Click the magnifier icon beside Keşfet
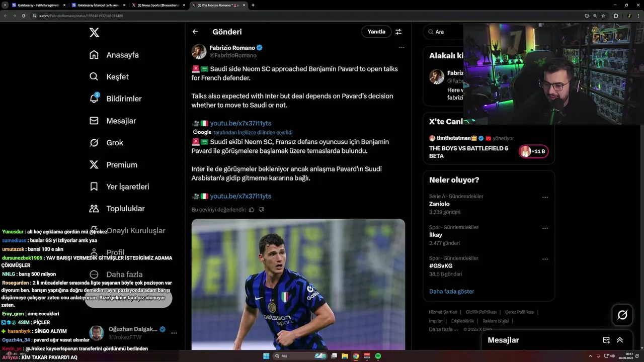This screenshot has width=644, height=362. pyautogui.click(x=94, y=77)
